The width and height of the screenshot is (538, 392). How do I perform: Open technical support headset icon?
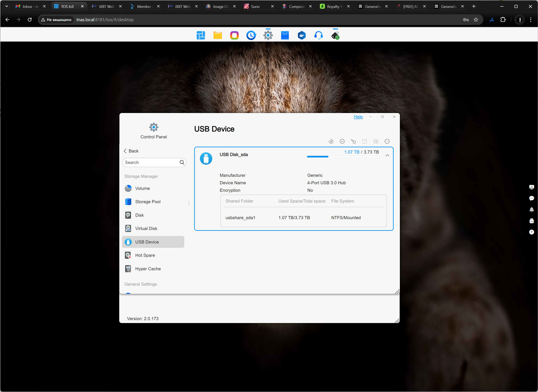[318, 35]
